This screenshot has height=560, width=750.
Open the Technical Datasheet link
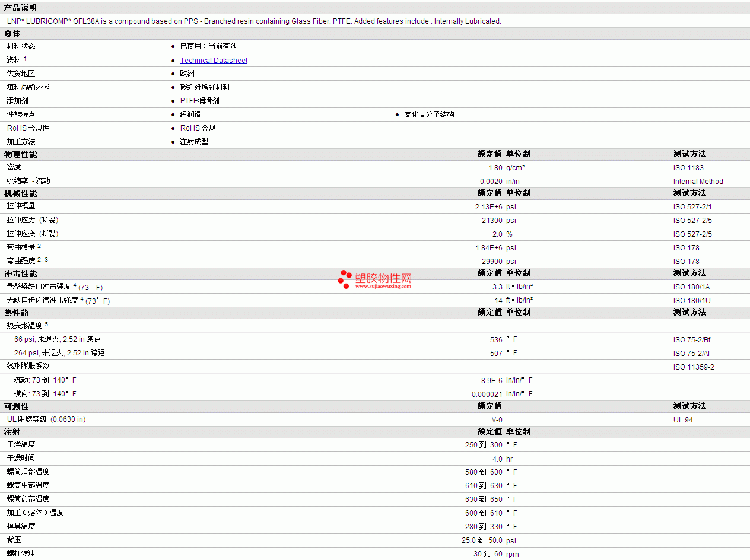(x=214, y=61)
